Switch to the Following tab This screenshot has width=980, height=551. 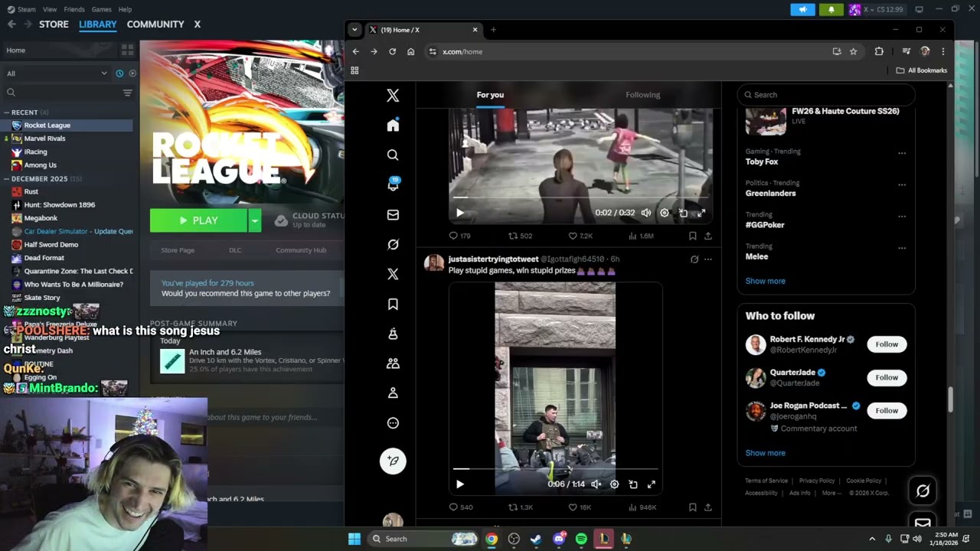pos(642,95)
